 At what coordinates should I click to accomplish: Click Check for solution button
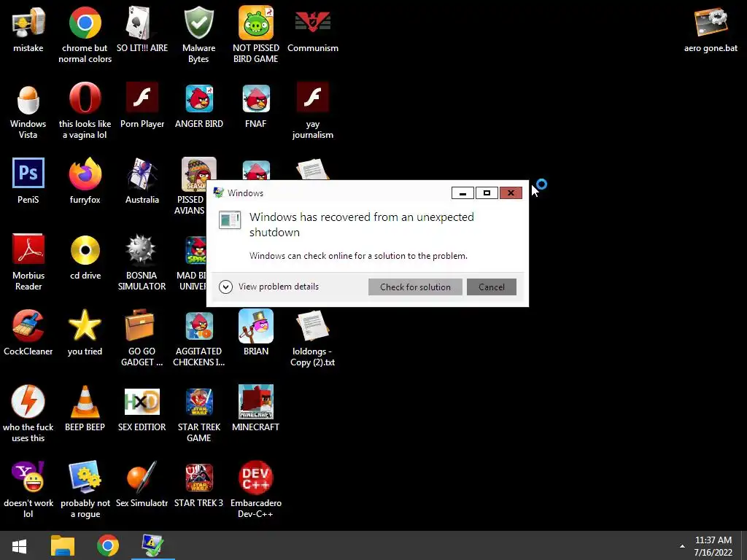click(x=415, y=287)
